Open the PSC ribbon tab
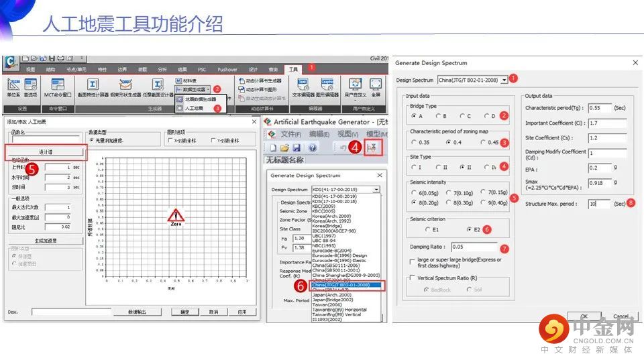Viewport: 644px width, 362px height. coord(202,69)
